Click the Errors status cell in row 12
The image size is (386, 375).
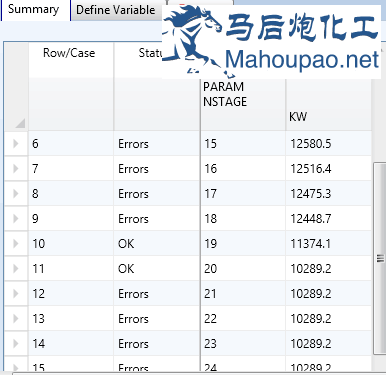coord(156,294)
